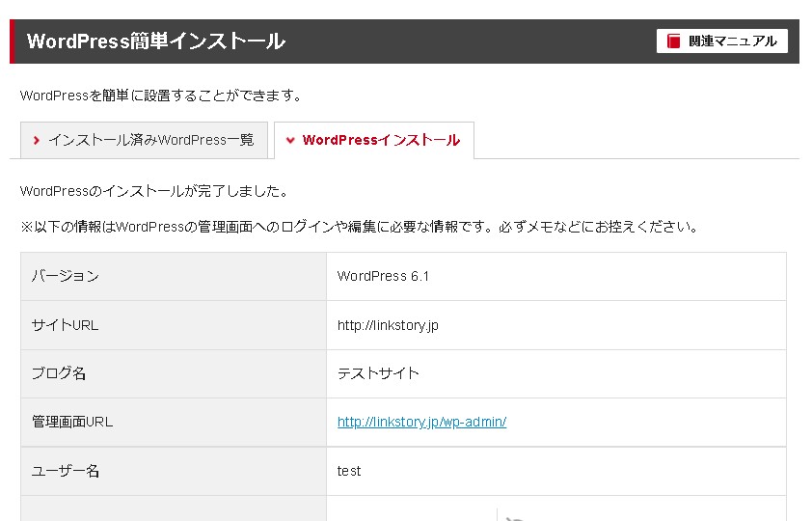Click the ブログ名 row label
The height and width of the screenshot is (521, 812).
pyautogui.click(x=59, y=373)
